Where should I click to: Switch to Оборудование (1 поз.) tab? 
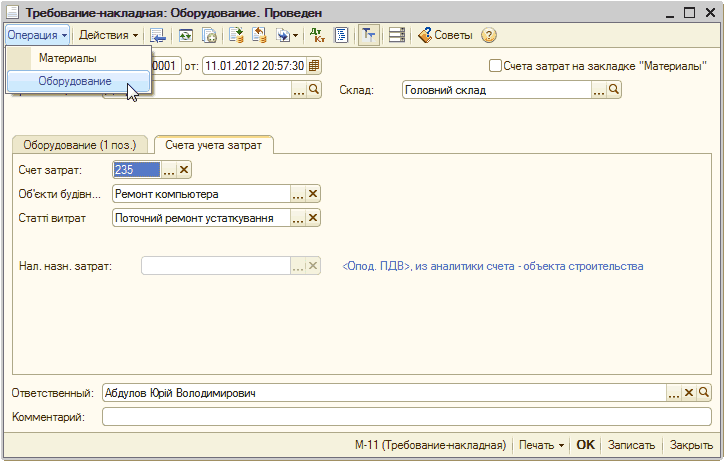80,145
